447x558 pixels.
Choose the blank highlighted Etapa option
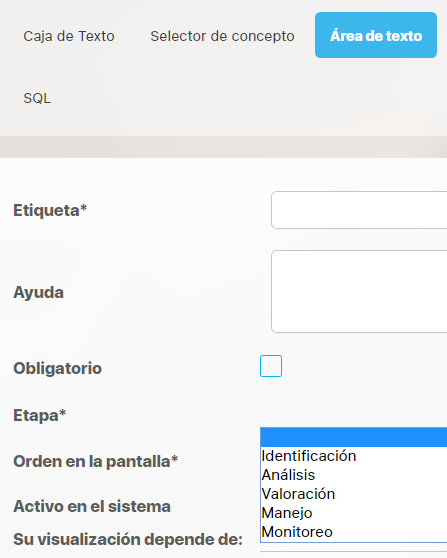point(353,437)
